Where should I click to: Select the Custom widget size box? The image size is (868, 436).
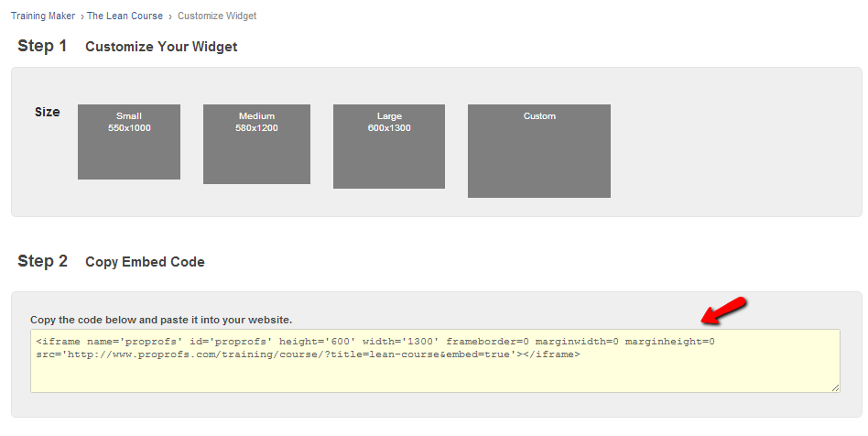tap(538, 150)
